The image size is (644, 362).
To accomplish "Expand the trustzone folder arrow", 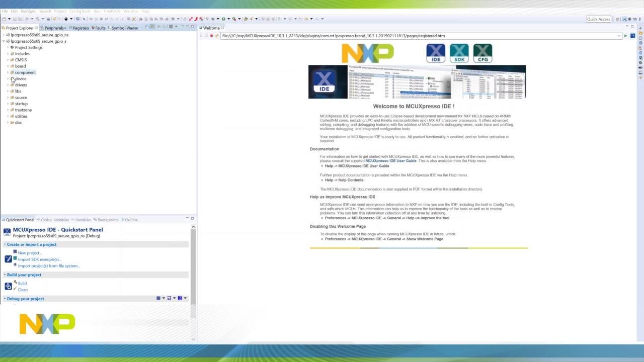I will pyautogui.click(x=8, y=110).
